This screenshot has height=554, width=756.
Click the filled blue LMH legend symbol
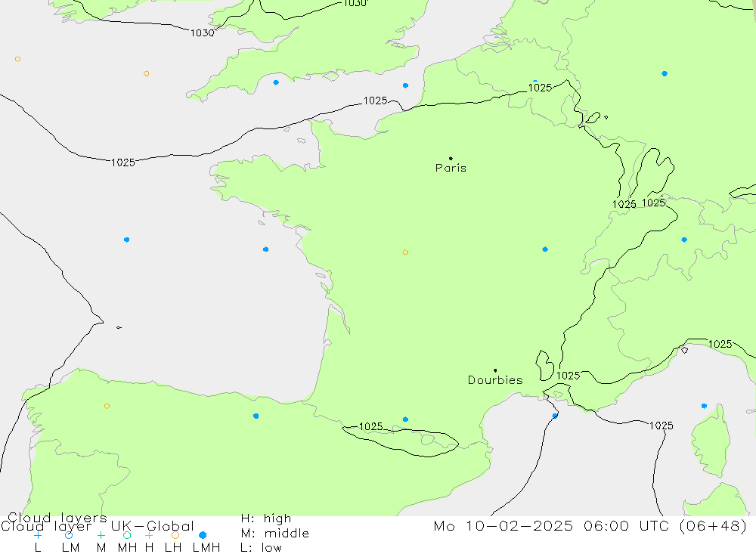pos(203,535)
